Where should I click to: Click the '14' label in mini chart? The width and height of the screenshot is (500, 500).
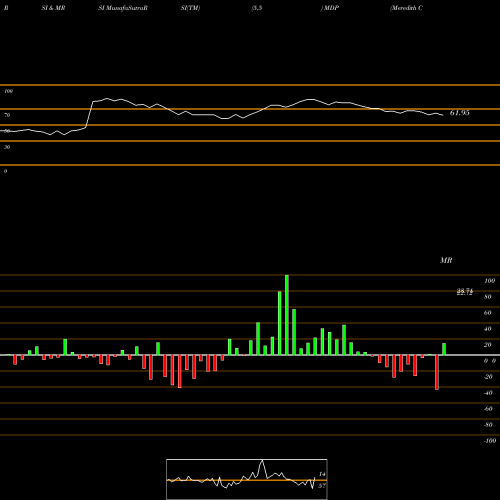click(322, 474)
